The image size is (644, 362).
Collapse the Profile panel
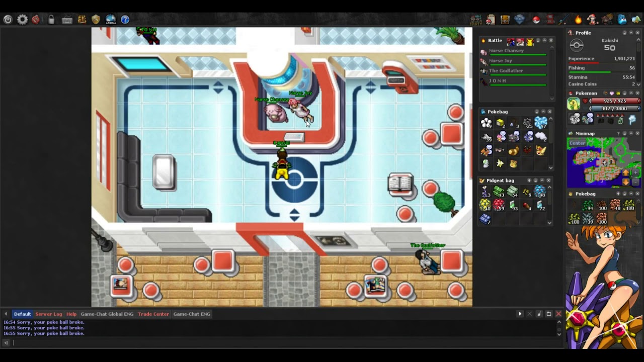point(631,33)
